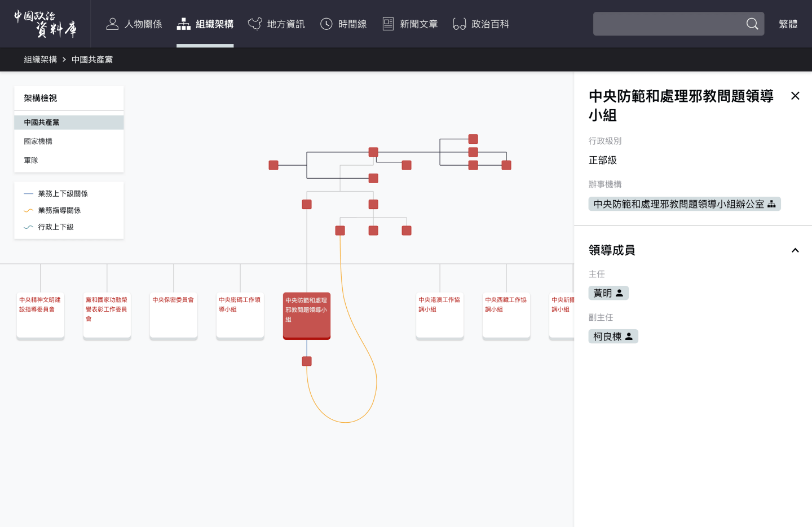The image size is (812, 527).
Task: Toggle the 業務指導關係 legend line
Action: click(29, 210)
